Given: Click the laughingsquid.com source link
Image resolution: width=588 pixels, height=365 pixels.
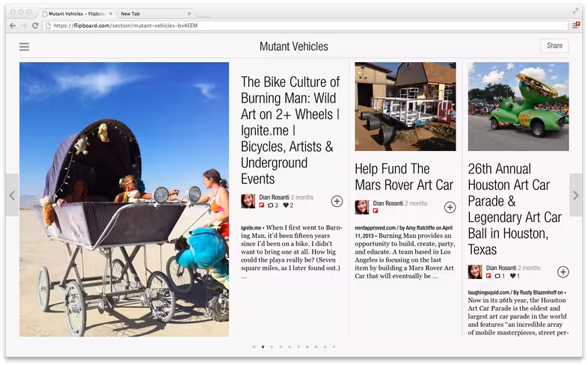Looking at the screenshot, I should pyautogui.click(x=489, y=292).
